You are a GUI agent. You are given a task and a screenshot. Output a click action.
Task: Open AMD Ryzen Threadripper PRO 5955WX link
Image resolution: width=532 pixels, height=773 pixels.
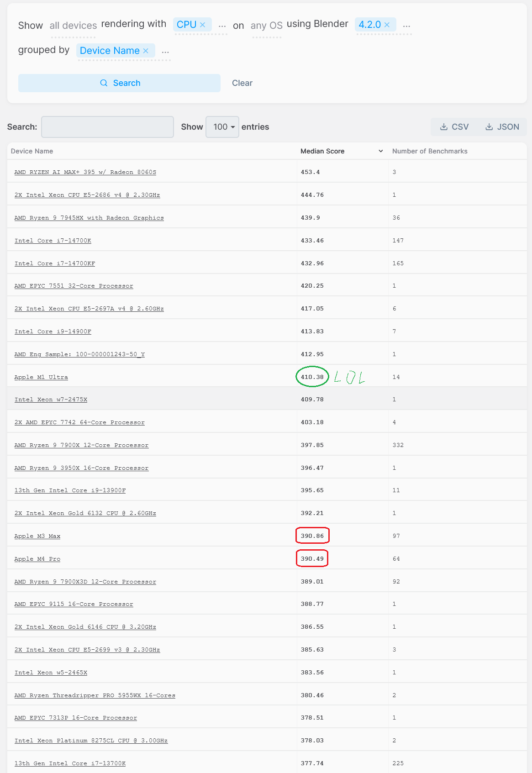coord(95,695)
